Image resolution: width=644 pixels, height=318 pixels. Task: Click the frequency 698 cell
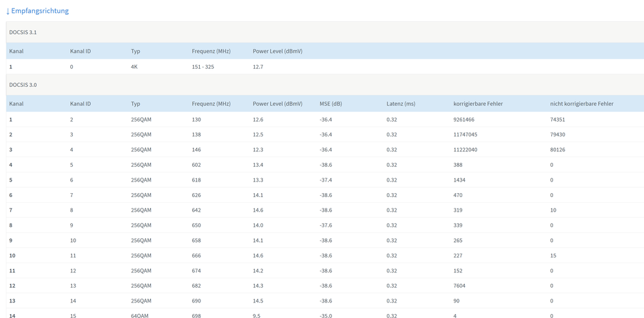pyautogui.click(x=197, y=315)
